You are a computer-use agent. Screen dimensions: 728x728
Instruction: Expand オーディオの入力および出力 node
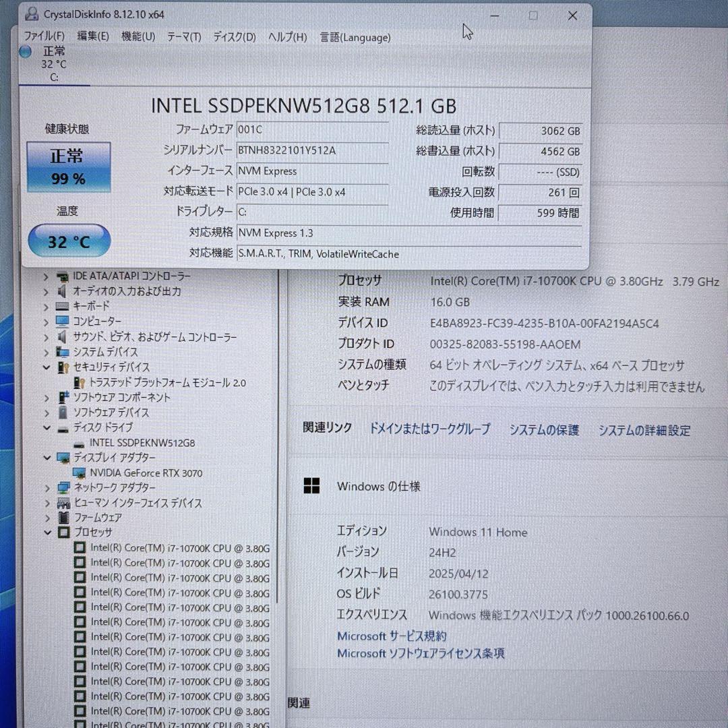pos(46,292)
